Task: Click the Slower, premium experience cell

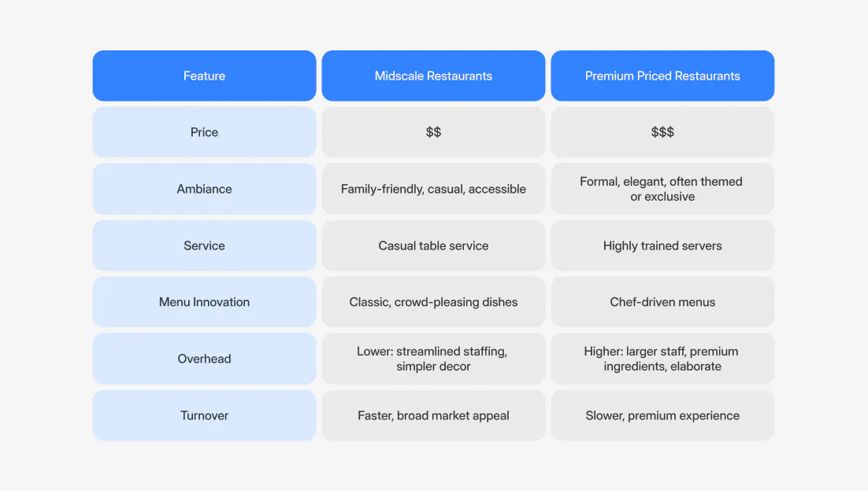Action: [662, 415]
